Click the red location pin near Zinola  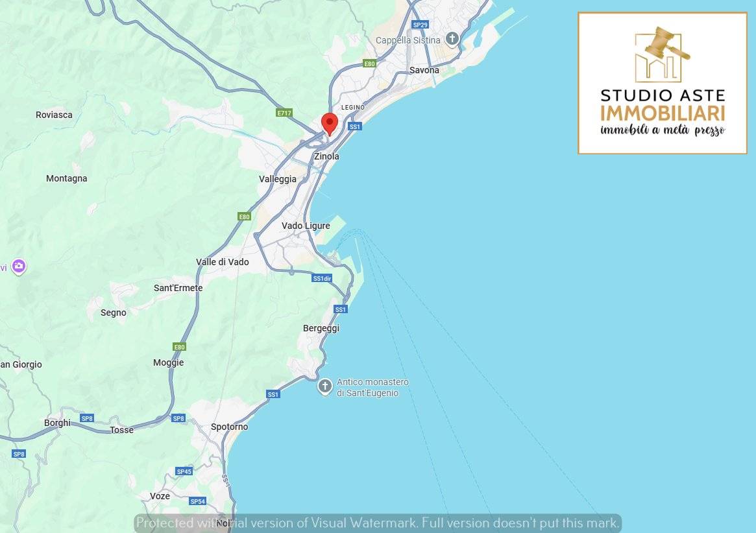[x=330, y=124]
